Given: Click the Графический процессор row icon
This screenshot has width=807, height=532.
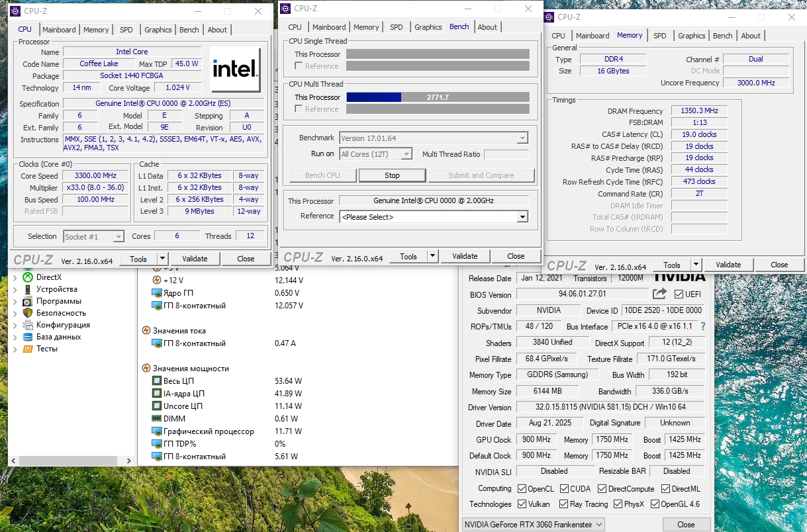Looking at the screenshot, I should (157, 431).
